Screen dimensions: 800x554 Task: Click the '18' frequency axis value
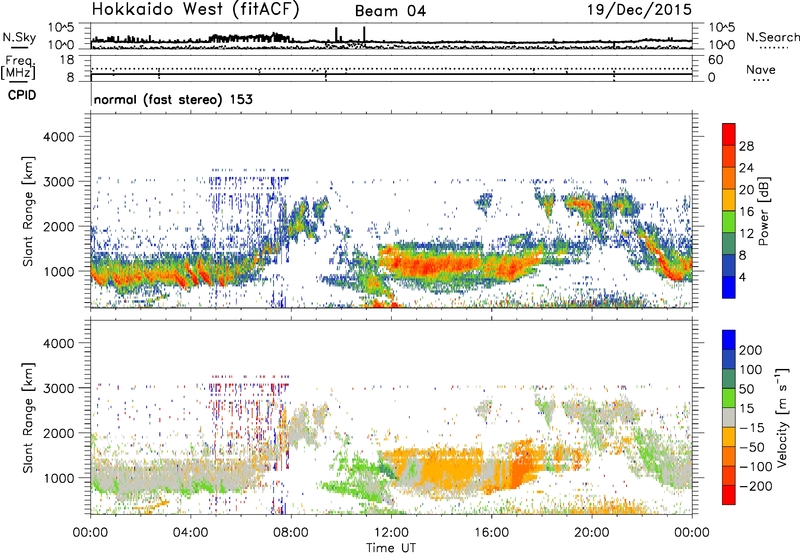point(67,60)
